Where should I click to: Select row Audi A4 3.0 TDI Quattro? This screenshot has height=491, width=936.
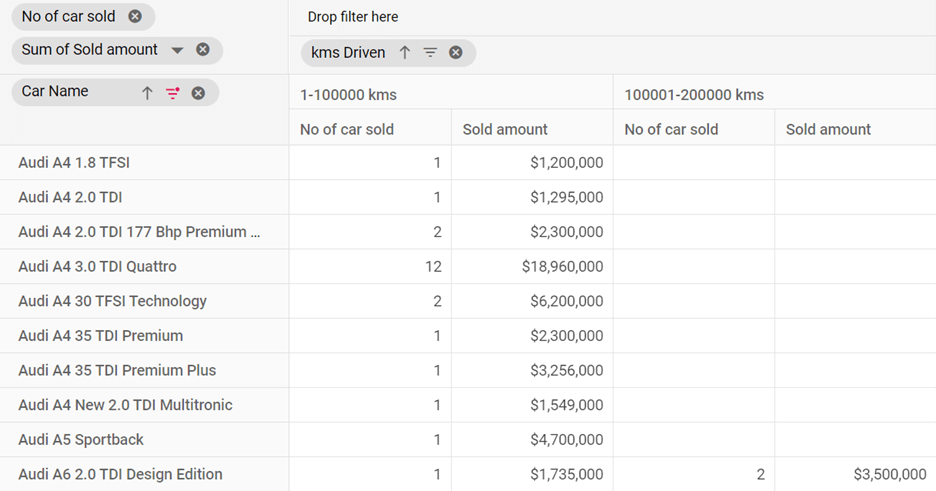[144, 266]
